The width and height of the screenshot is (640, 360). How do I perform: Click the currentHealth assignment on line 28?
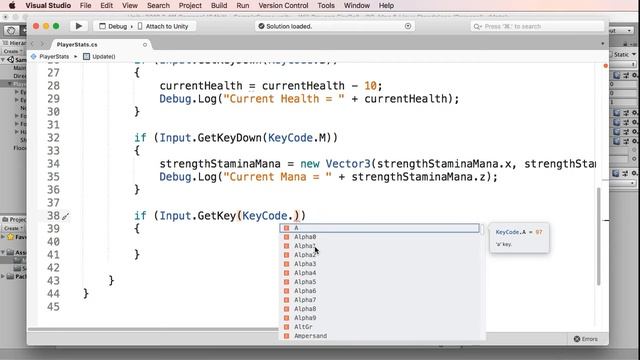coord(271,86)
